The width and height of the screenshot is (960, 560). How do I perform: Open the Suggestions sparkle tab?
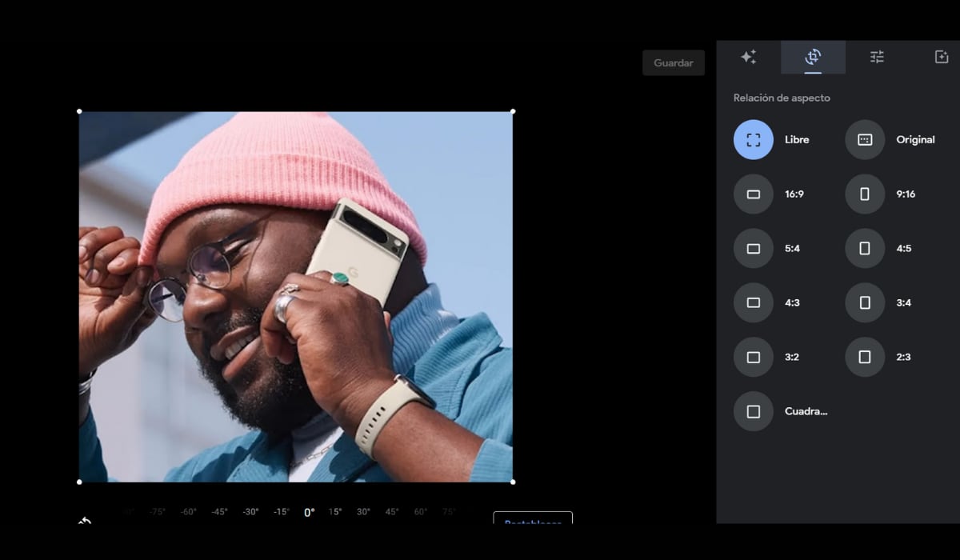pos(748,57)
